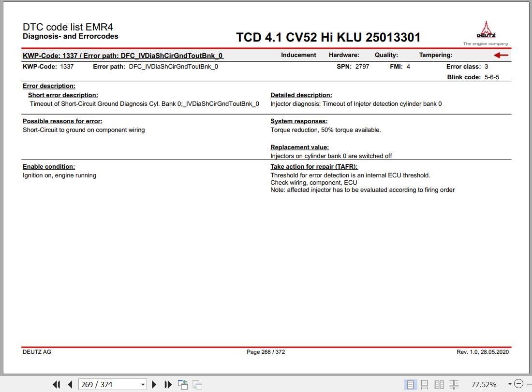The width and height of the screenshot is (532, 392).
Task: Click the 'Rev. 1.0, 28.05.2020' footer text
Action: point(483,352)
